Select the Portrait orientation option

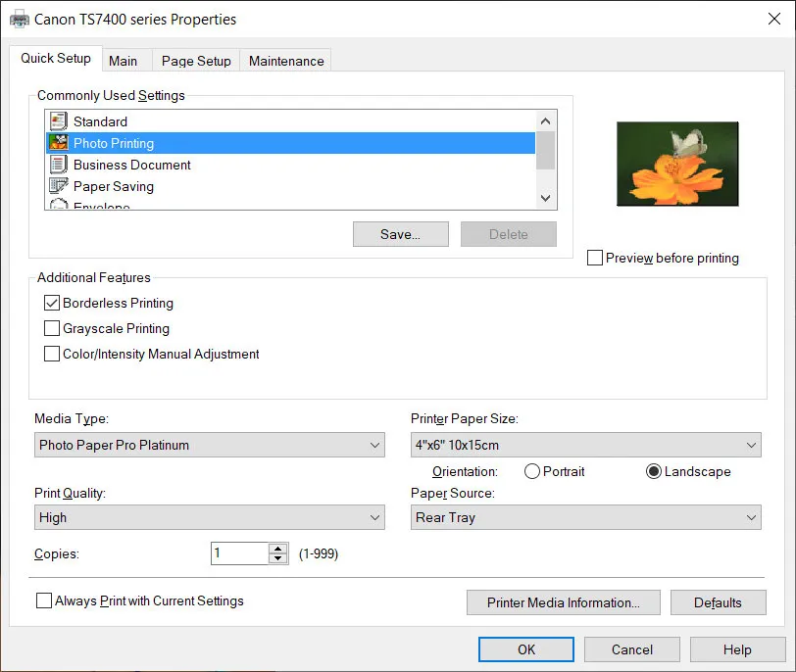click(x=530, y=471)
